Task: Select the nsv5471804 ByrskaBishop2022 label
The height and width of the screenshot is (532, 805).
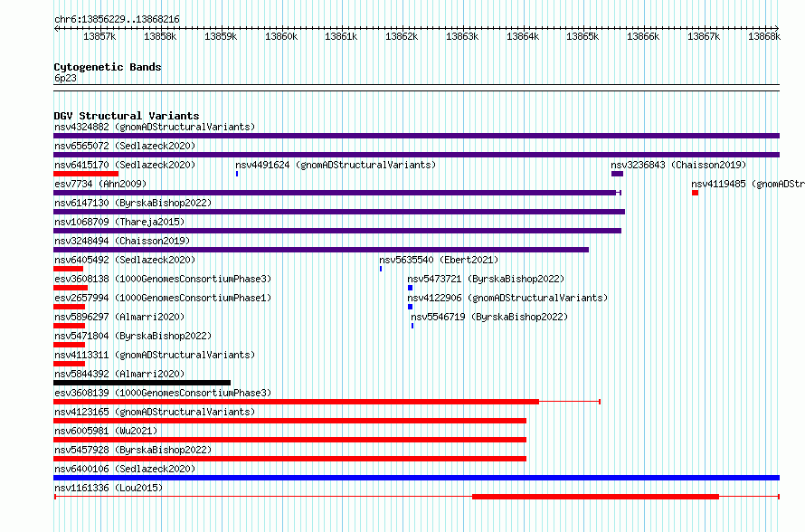Action: coord(133,336)
